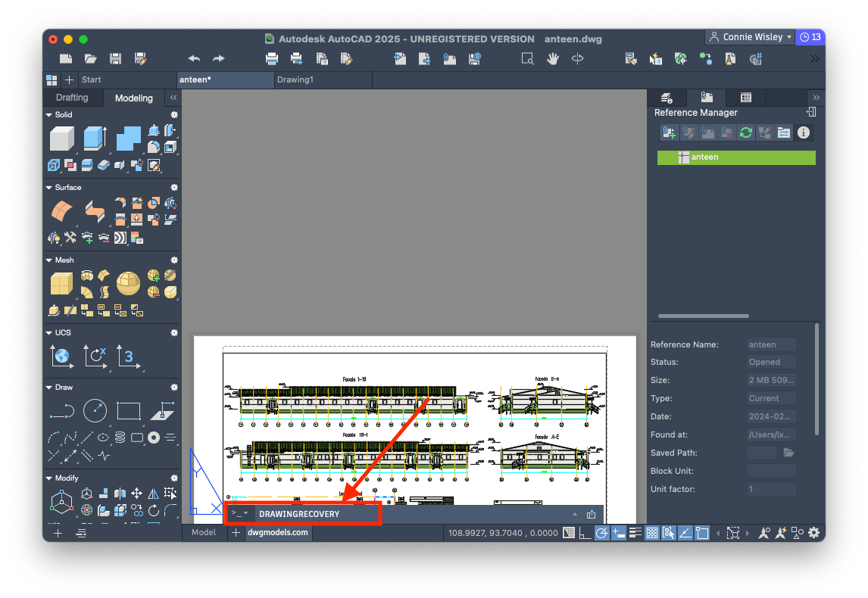Select the Box solid tool
Viewport: 868px width, 598px height.
(61, 139)
